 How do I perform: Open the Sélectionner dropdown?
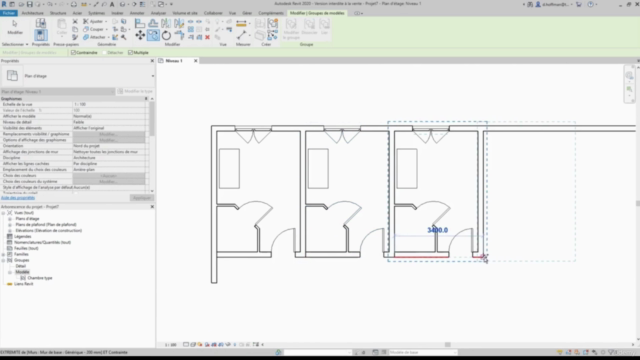coord(15,44)
